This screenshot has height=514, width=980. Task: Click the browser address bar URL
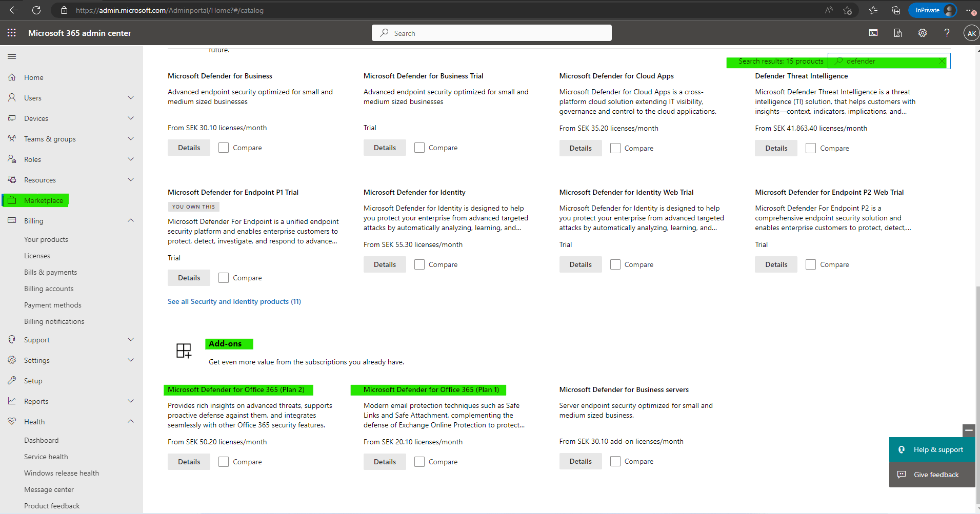[170, 10]
